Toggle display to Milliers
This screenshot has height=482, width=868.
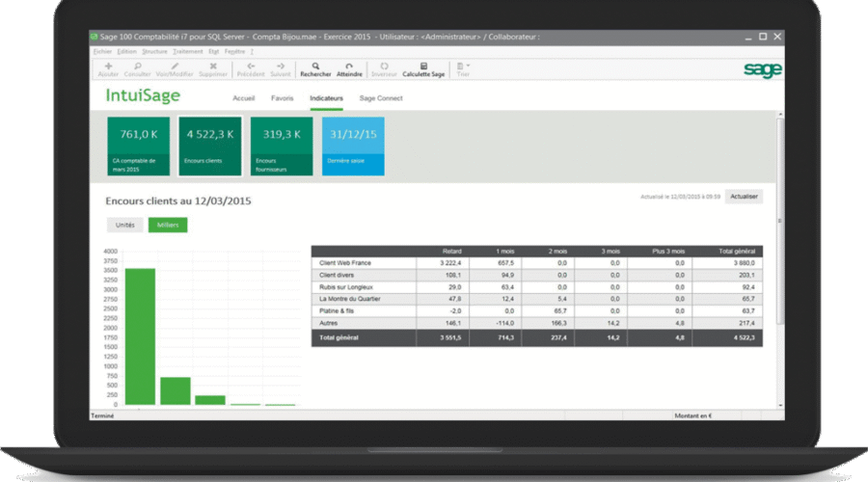pyautogui.click(x=168, y=225)
